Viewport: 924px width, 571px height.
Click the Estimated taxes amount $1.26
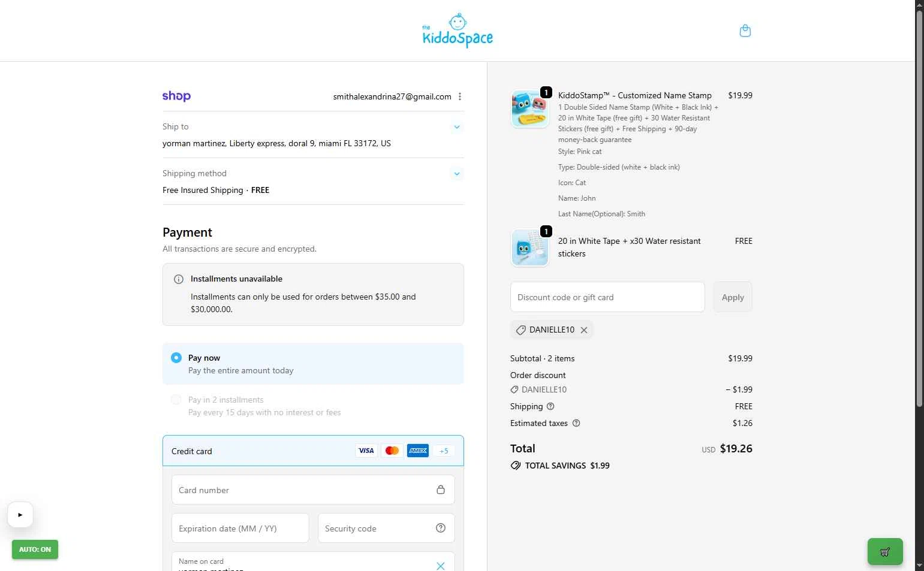point(742,423)
